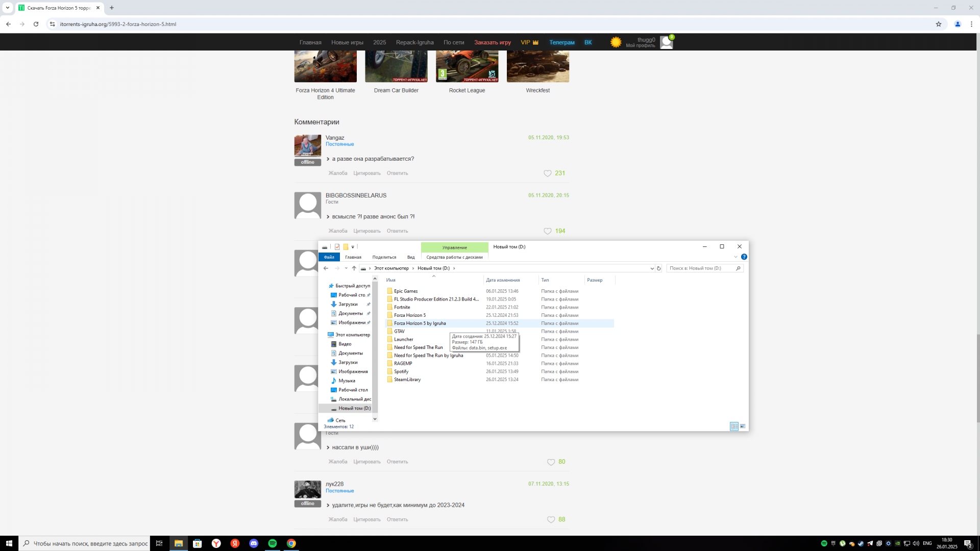Click Ответить under the Vangaz comment
Screen dimensions: 980x551
[397, 173]
